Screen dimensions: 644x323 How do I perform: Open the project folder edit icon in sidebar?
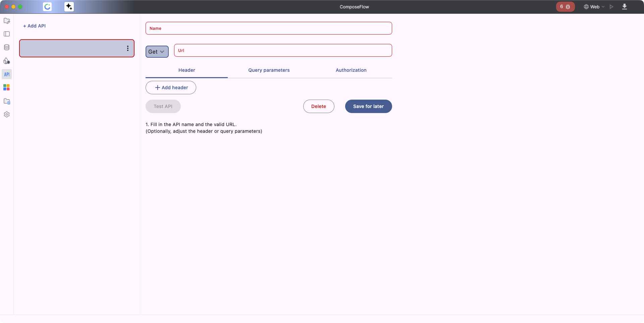(7, 21)
